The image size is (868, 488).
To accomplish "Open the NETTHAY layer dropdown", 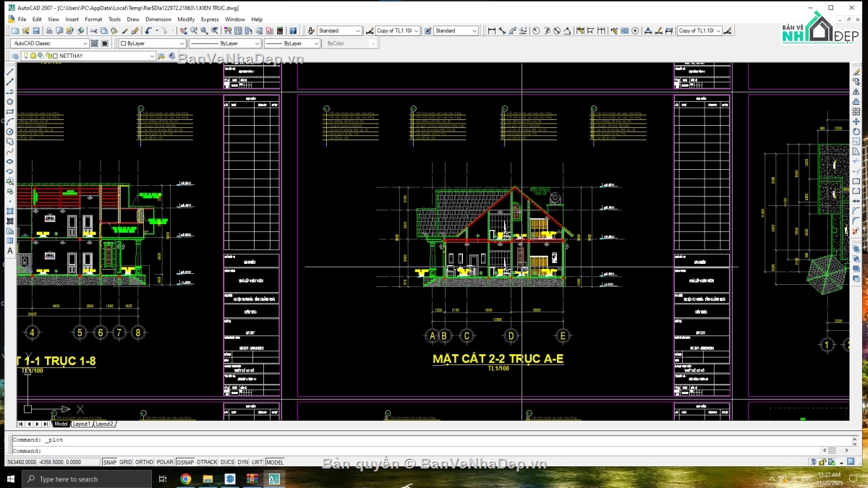I will click(x=89, y=56).
